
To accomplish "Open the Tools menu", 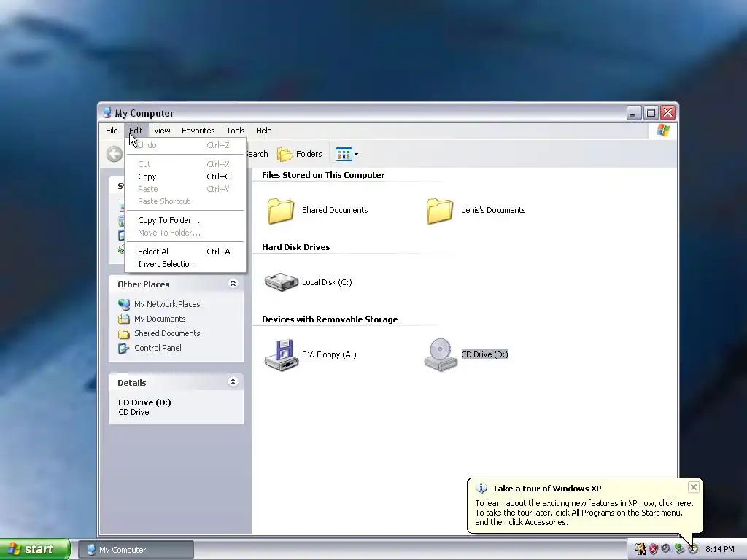I will click(x=236, y=131).
